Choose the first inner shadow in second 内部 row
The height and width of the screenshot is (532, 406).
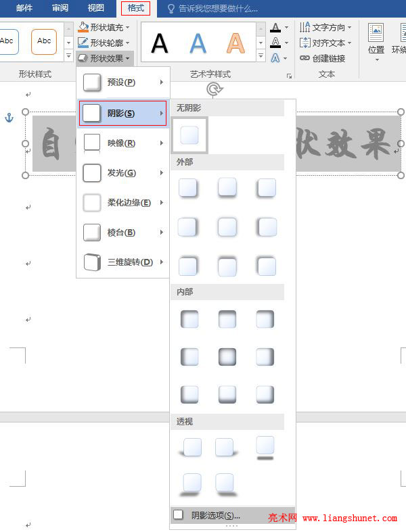[x=189, y=357]
